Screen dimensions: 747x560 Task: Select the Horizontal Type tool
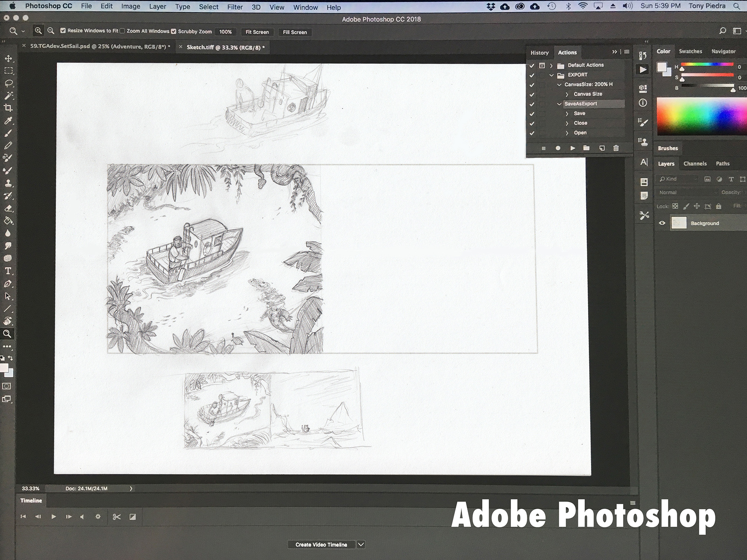tap(8, 271)
